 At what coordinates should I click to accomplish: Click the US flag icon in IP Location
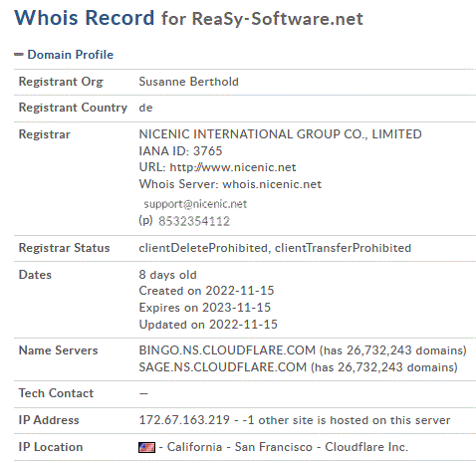tap(146, 447)
